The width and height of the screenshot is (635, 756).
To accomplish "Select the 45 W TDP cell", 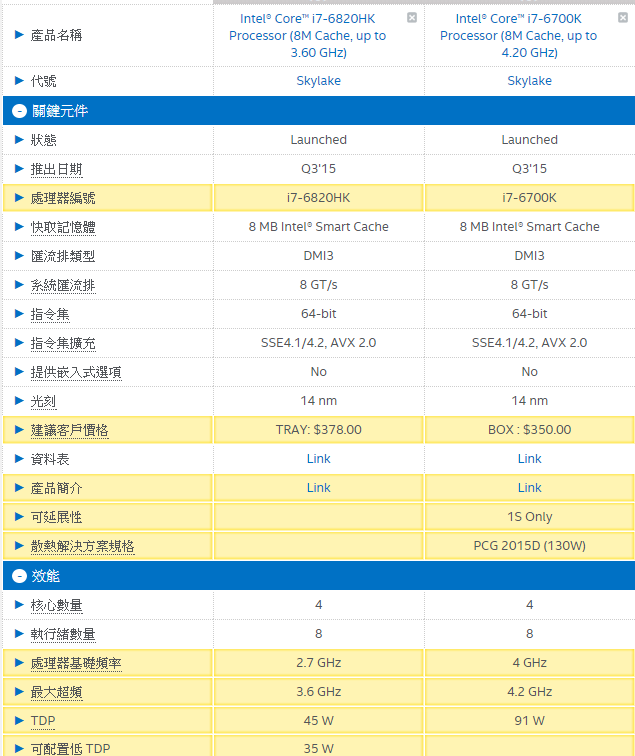I will pyautogui.click(x=319, y=721).
